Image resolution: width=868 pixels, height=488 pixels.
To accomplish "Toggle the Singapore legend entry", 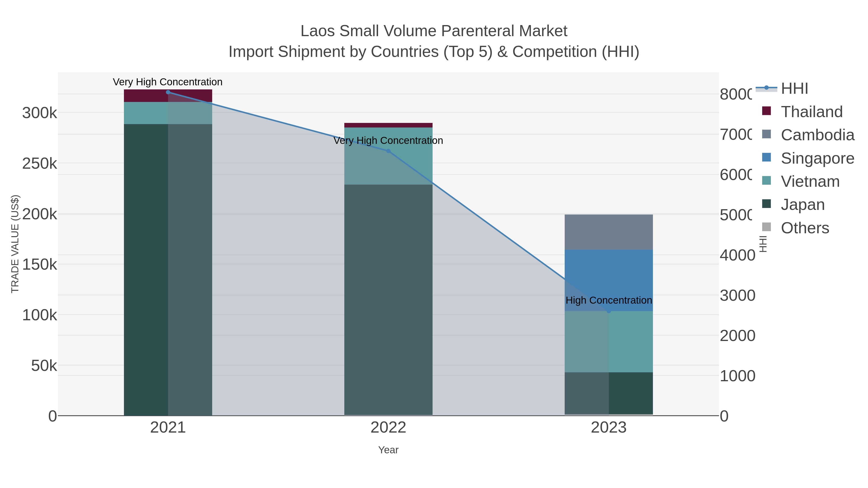I will (808, 158).
